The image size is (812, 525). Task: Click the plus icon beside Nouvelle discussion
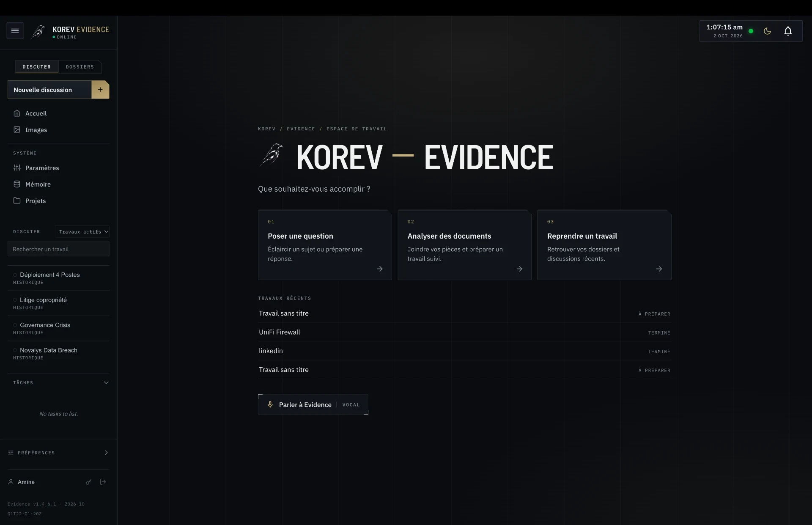[100, 90]
